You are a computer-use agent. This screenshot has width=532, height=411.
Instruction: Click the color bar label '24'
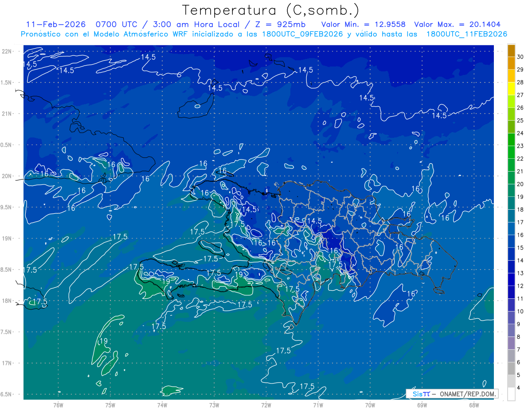[x=520, y=133]
